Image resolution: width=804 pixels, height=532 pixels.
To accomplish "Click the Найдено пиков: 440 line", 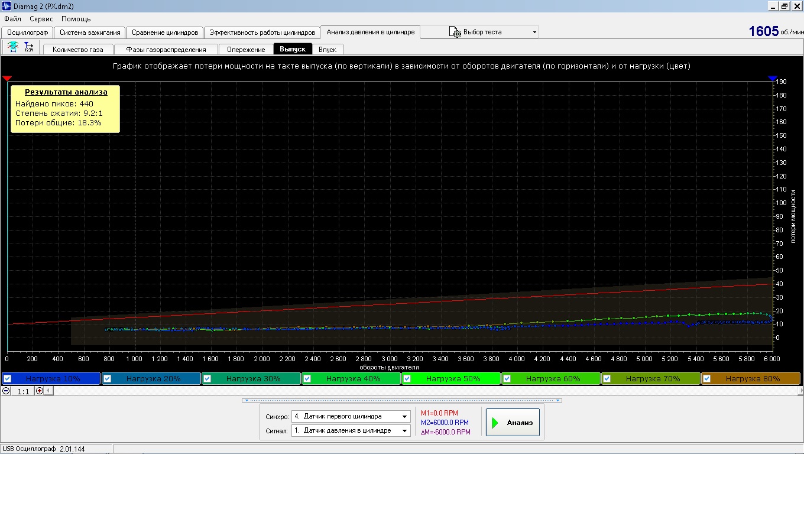I will (x=54, y=103).
